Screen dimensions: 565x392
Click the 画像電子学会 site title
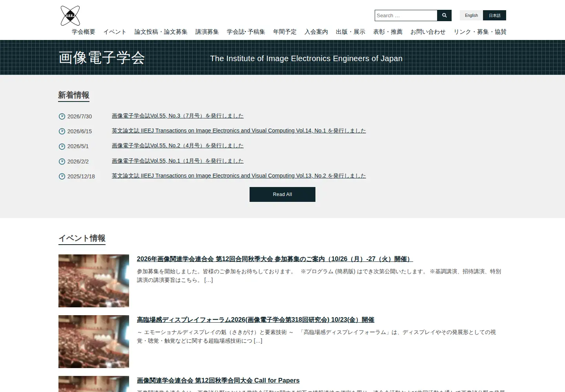102,58
